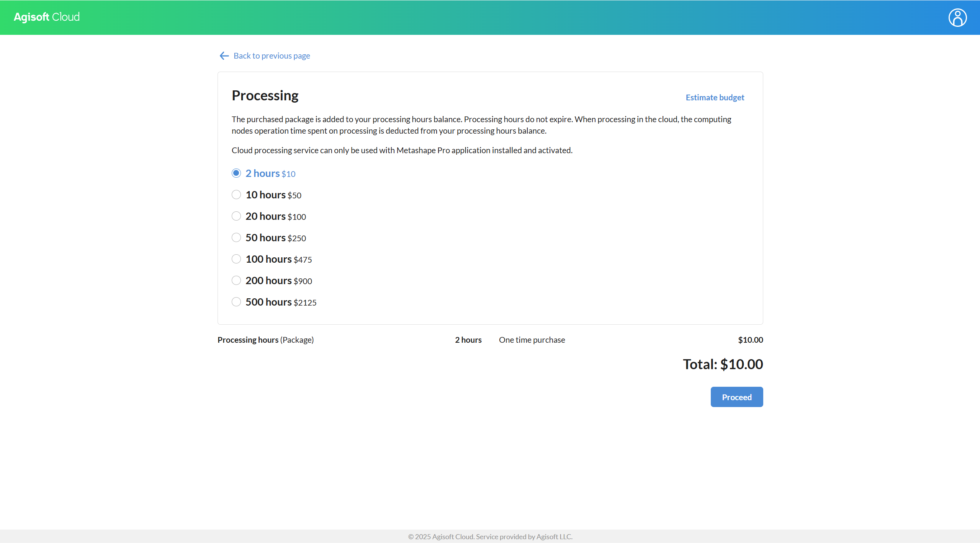Click the 10 hours $50 label
980x543 pixels.
point(273,195)
